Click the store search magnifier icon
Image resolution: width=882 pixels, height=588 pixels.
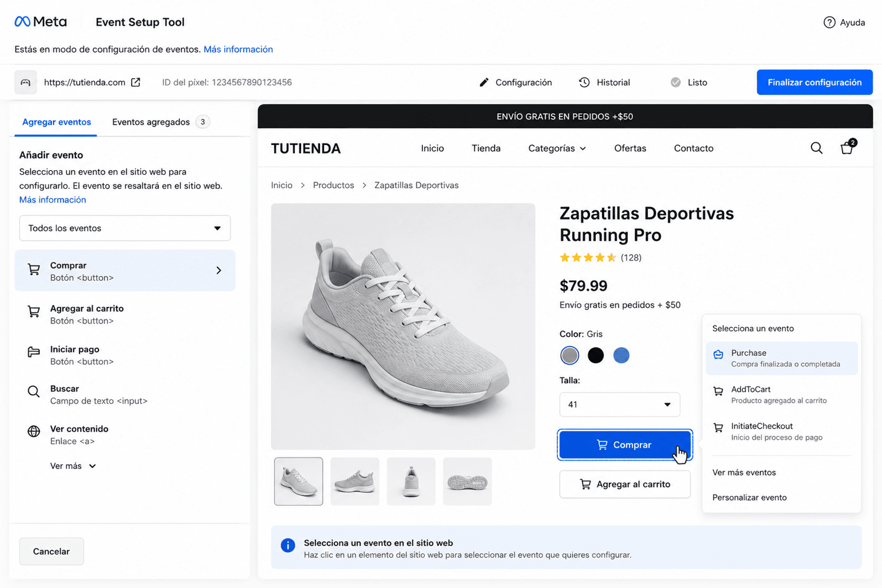[816, 148]
